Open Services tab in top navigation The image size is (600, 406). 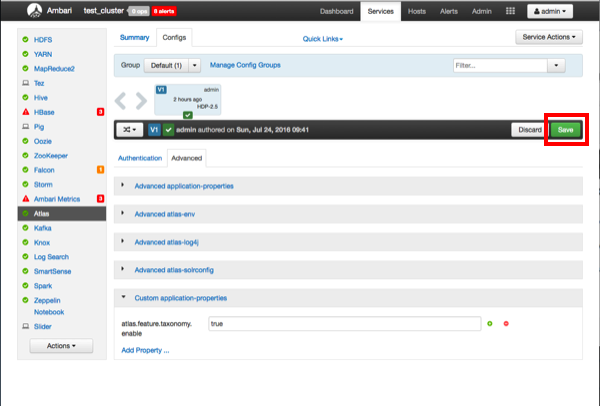pyautogui.click(x=381, y=11)
